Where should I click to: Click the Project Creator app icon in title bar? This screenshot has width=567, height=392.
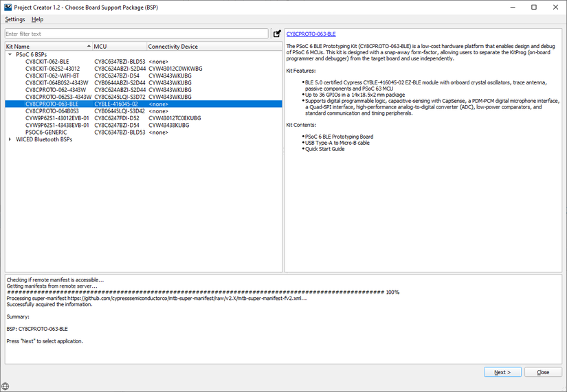[8, 8]
